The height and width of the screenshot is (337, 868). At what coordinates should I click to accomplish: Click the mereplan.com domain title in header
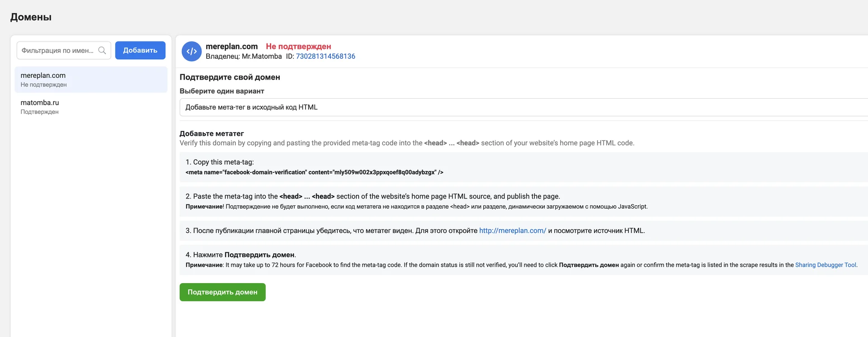[x=231, y=46]
